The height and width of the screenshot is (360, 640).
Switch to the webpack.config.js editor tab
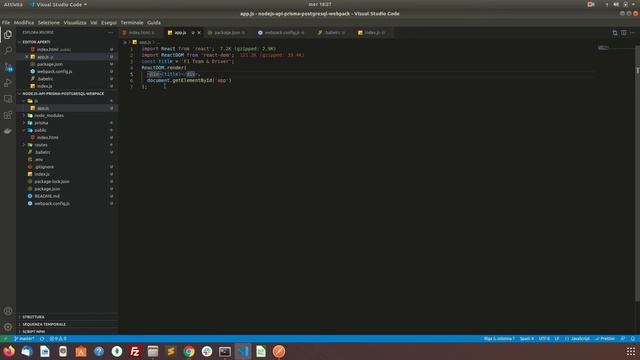point(282,33)
